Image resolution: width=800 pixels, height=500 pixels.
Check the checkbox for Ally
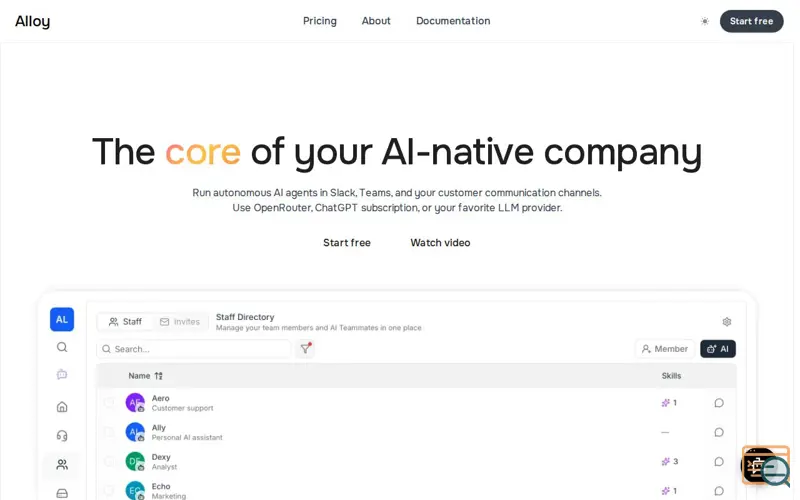click(109, 432)
